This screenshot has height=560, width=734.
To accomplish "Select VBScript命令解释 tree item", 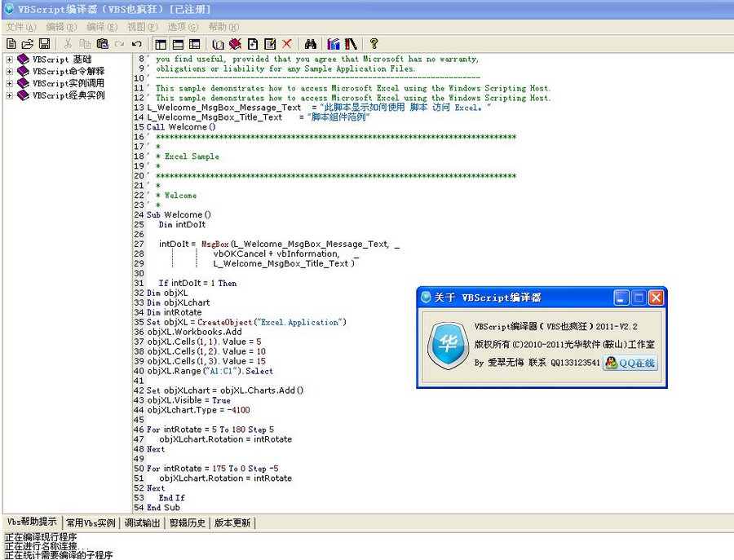I will 69,72.
